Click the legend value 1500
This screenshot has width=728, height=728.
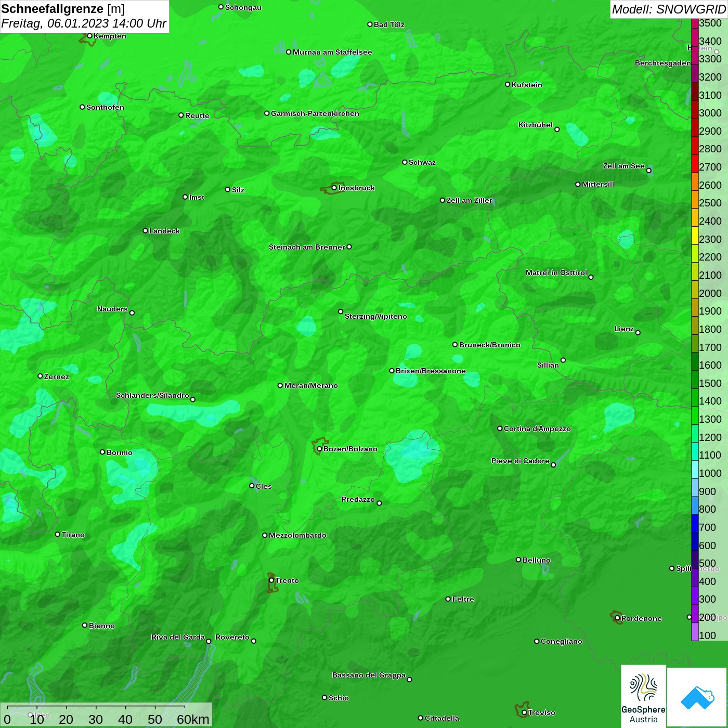coord(710,383)
